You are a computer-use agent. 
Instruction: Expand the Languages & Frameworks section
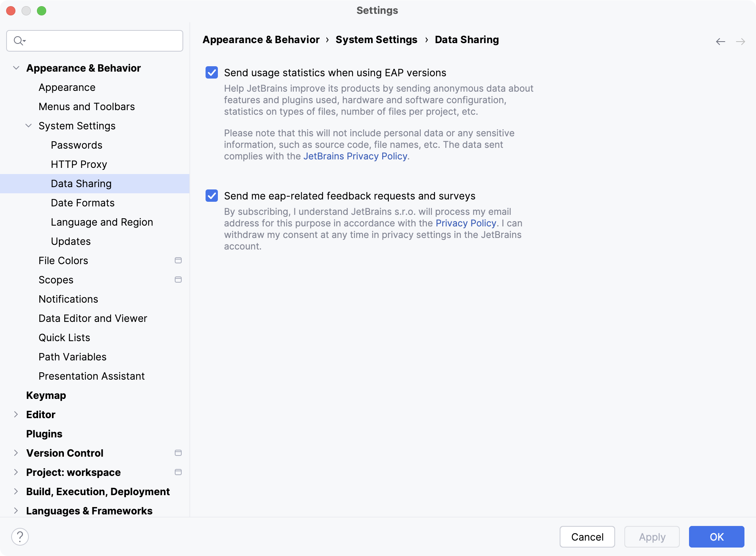[15, 511]
